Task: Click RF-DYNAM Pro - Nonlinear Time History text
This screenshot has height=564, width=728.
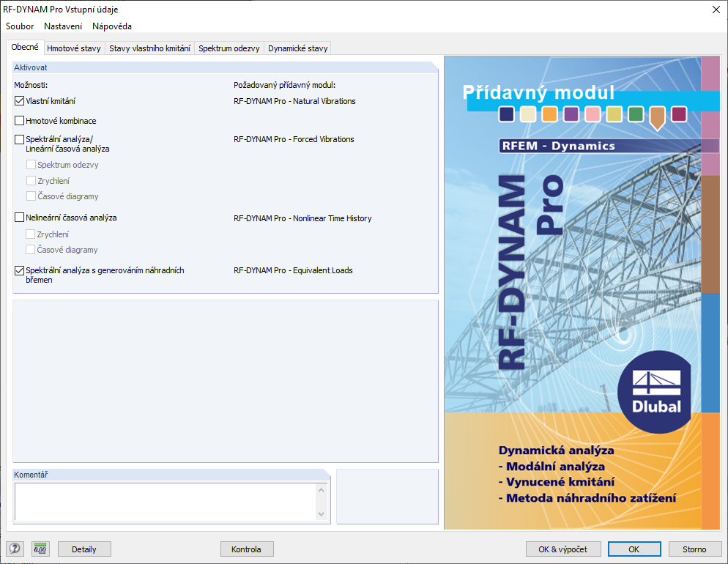Action: (302, 218)
